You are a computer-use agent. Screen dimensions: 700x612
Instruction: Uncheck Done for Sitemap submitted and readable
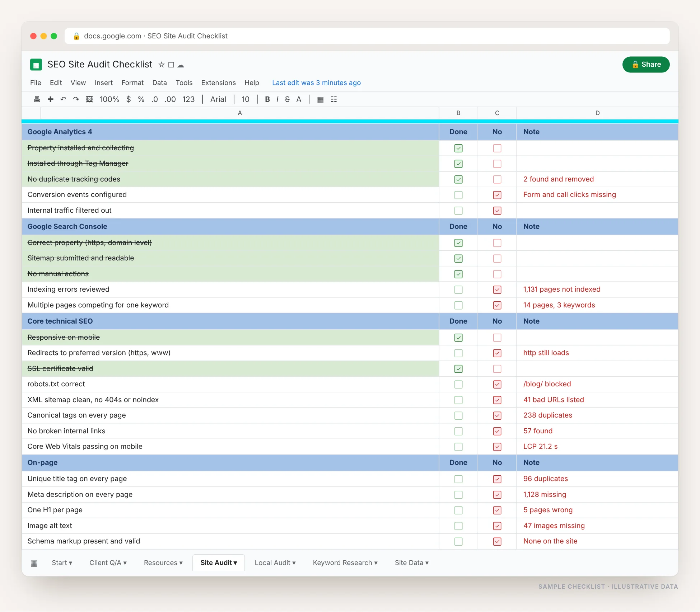tap(458, 258)
